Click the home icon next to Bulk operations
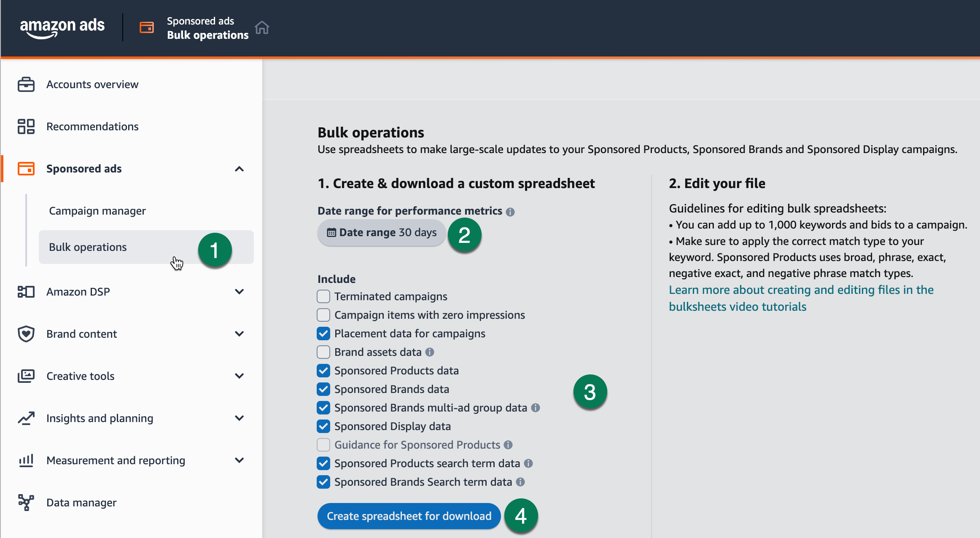This screenshot has width=980, height=538. (x=262, y=27)
